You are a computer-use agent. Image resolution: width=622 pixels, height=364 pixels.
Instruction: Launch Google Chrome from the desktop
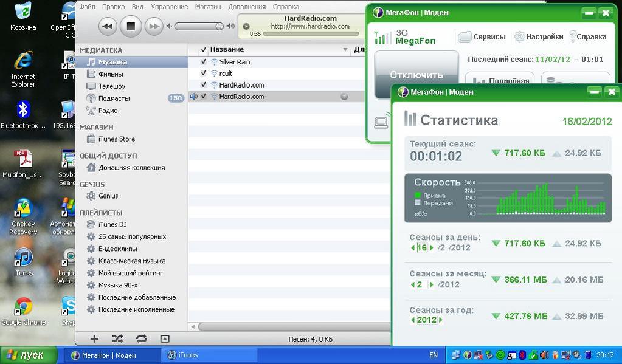point(23,311)
